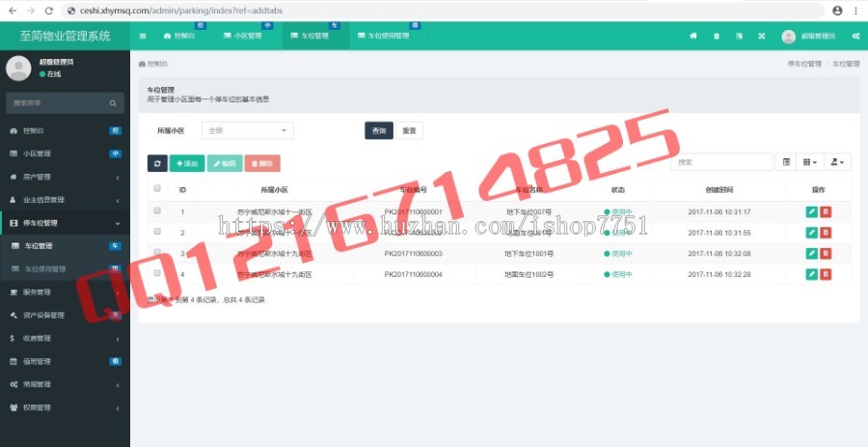
Task: Delete row 3 with red trash icon
Action: (826, 253)
